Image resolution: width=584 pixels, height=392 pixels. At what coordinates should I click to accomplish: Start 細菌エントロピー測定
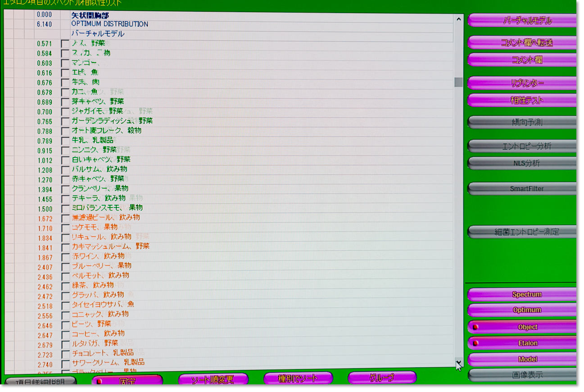coord(522,232)
